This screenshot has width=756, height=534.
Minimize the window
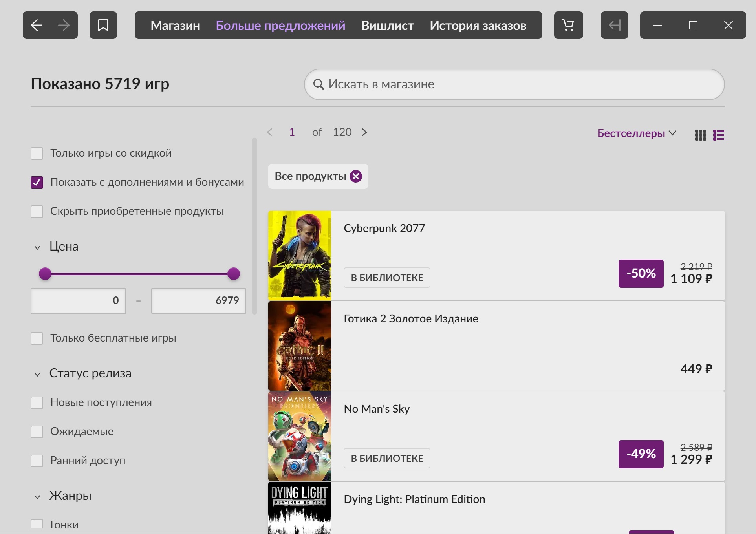658,25
